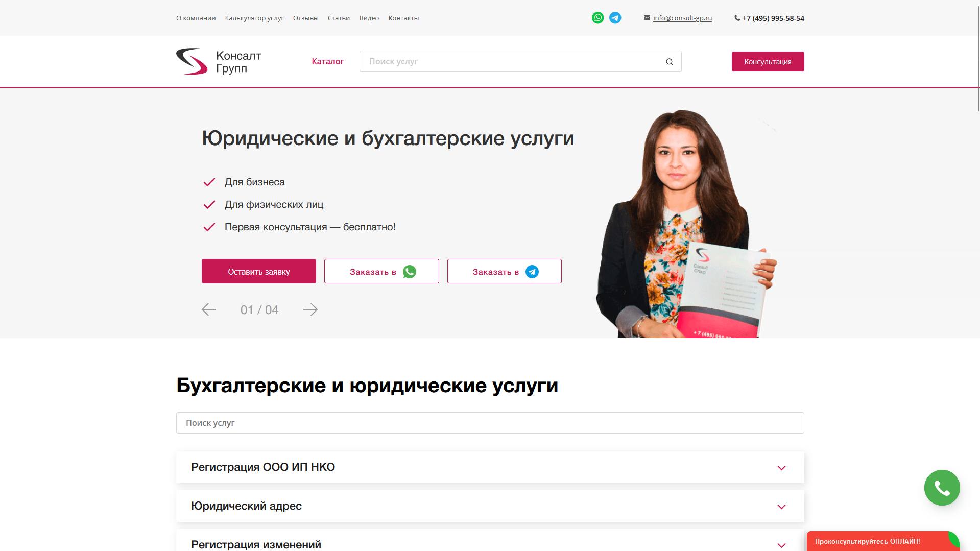Click the WhatsApp icon in top bar
Screen dimensions: 980x551
click(x=597, y=18)
